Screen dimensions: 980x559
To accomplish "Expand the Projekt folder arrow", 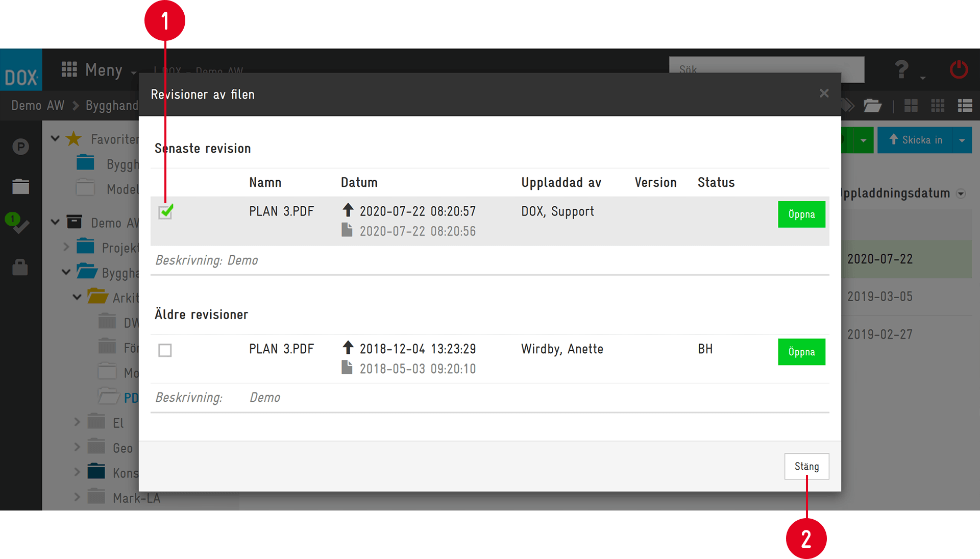I will click(66, 247).
